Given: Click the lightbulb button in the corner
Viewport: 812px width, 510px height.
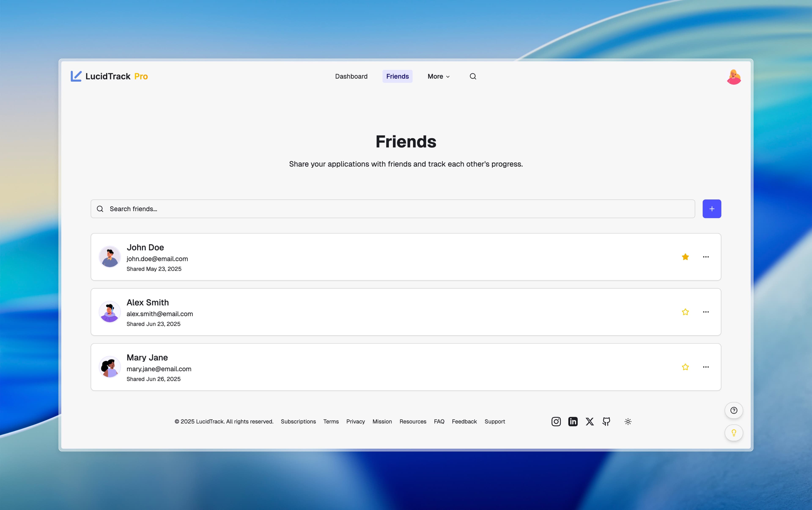Looking at the screenshot, I should pos(734,433).
